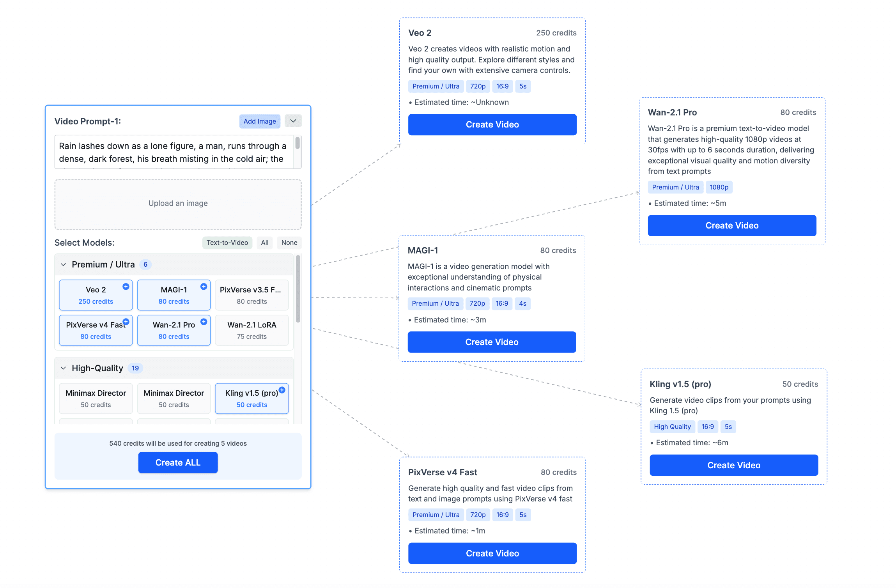The height and width of the screenshot is (588, 896).
Task: Click the 19 count badge beside High-Quality
Action: [x=135, y=368]
